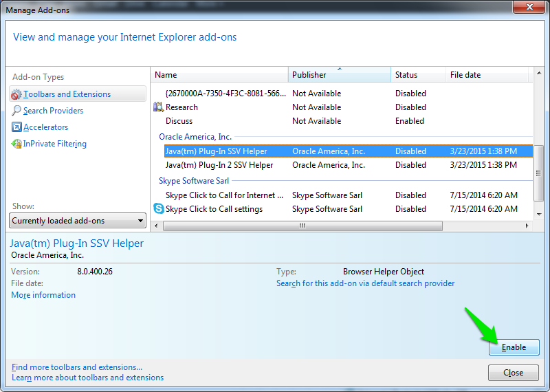Viewport: 550px width, 392px height.
Task: Select Accelerators add-on type
Action: coord(45,127)
